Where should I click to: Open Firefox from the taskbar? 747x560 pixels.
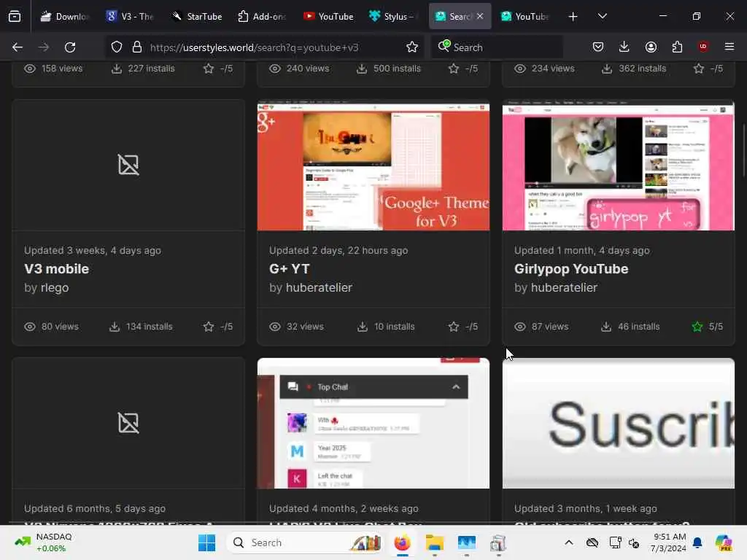click(x=403, y=542)
